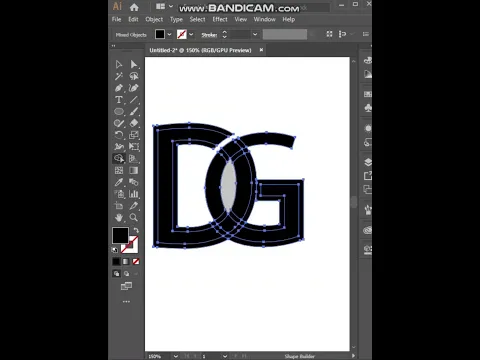This screenshot has height=360, width=480.
Task: Open the File menu
Action: pyautogui.click(x=116, y=19)
